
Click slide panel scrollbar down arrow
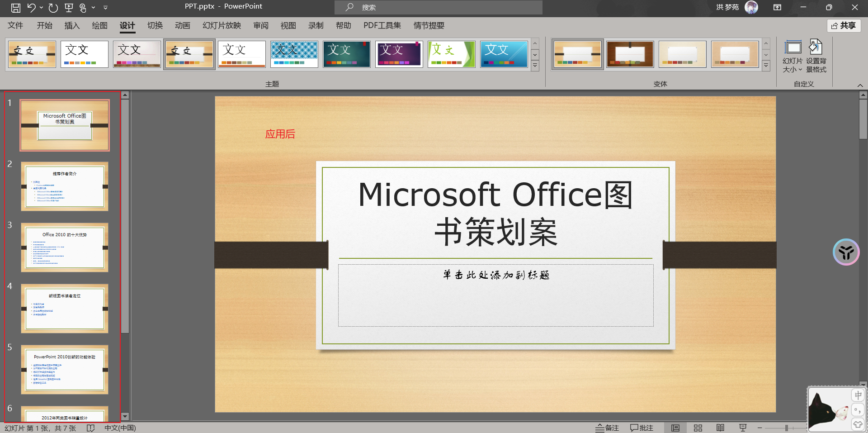click(125, 416)
